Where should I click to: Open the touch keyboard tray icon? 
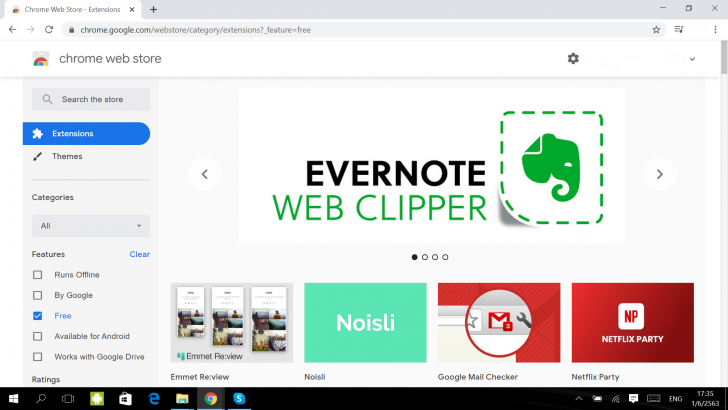point(654,399)
